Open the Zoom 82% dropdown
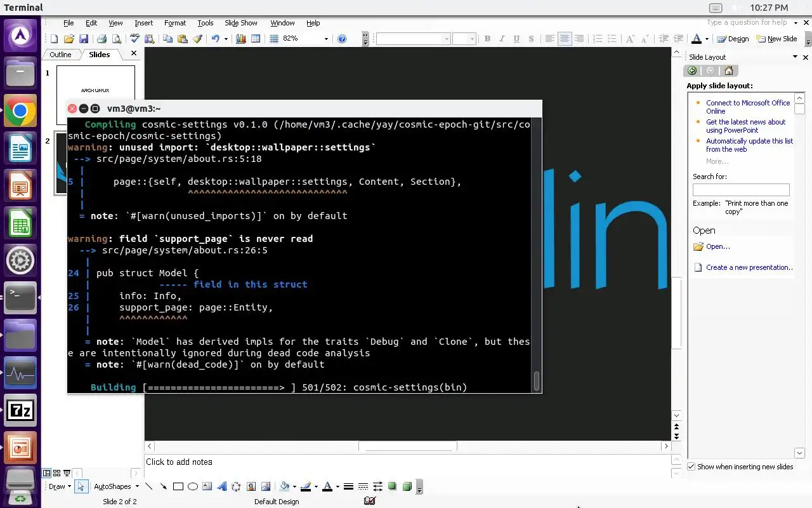Image resolution: width=812 pixels, height=508 pixels. (326, 39)
